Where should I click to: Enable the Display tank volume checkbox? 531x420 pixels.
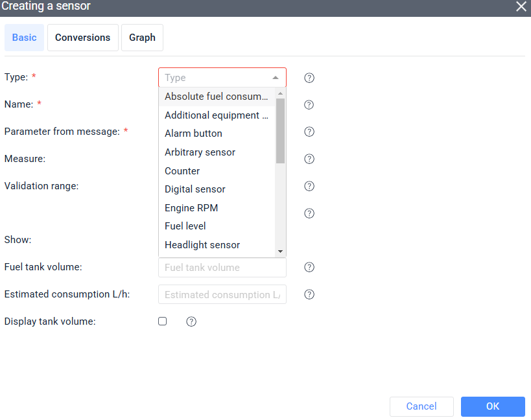pyautogui.click(x=163, y=321)
